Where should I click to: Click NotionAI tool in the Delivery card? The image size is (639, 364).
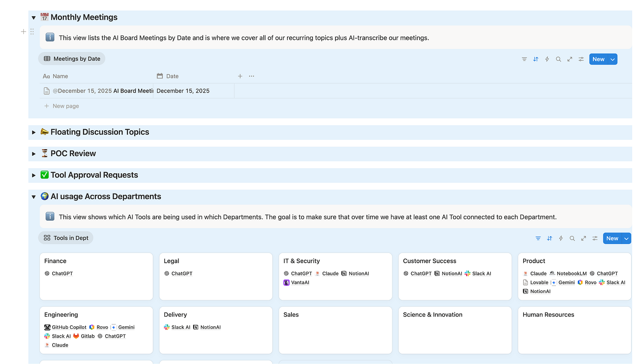tap(207, 328)
